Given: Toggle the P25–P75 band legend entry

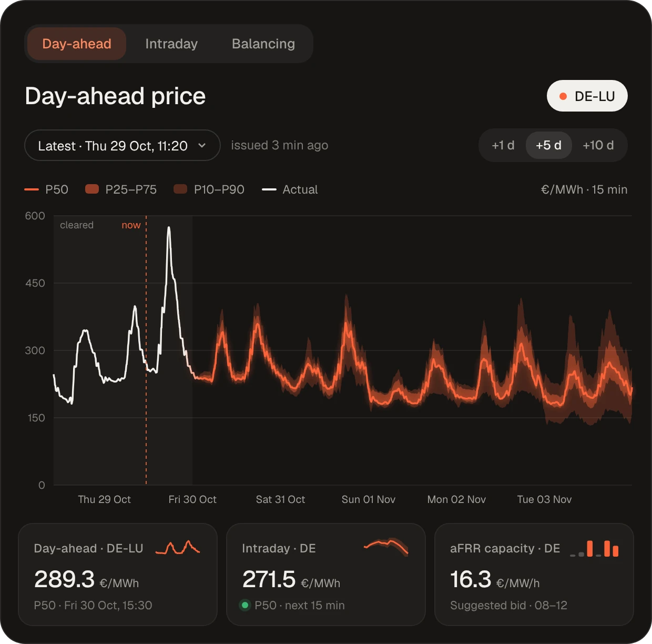Looking at the screenshot, I should pos(121,189).
